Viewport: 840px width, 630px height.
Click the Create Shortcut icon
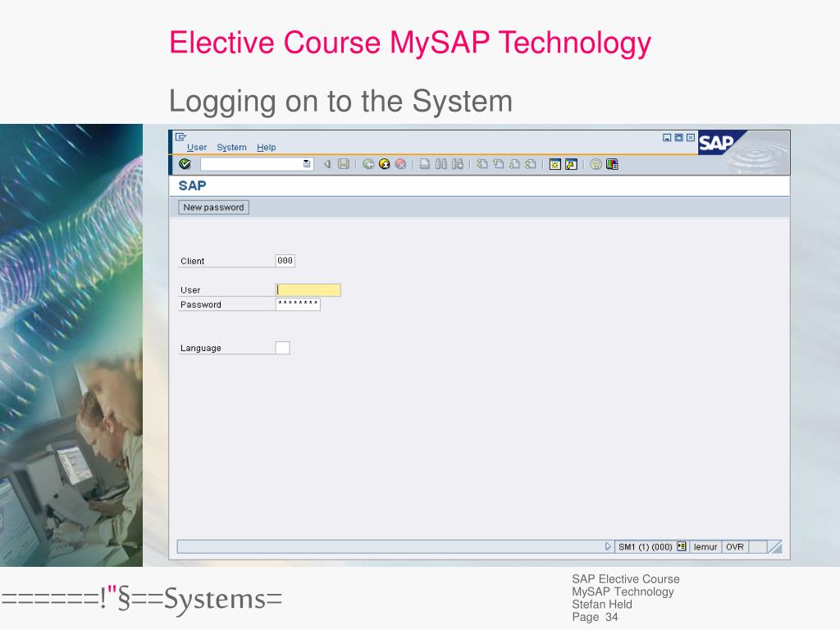tap(571, 164)
